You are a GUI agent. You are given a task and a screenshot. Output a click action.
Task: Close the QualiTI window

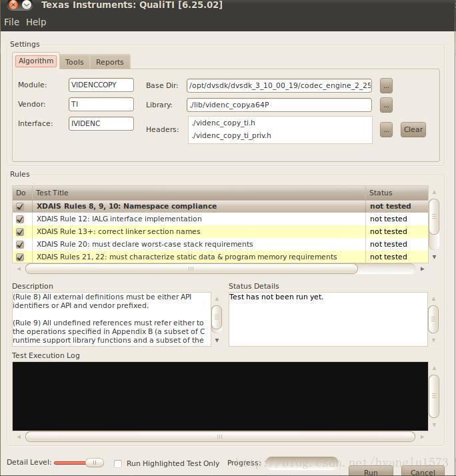[x=13, y=5]
